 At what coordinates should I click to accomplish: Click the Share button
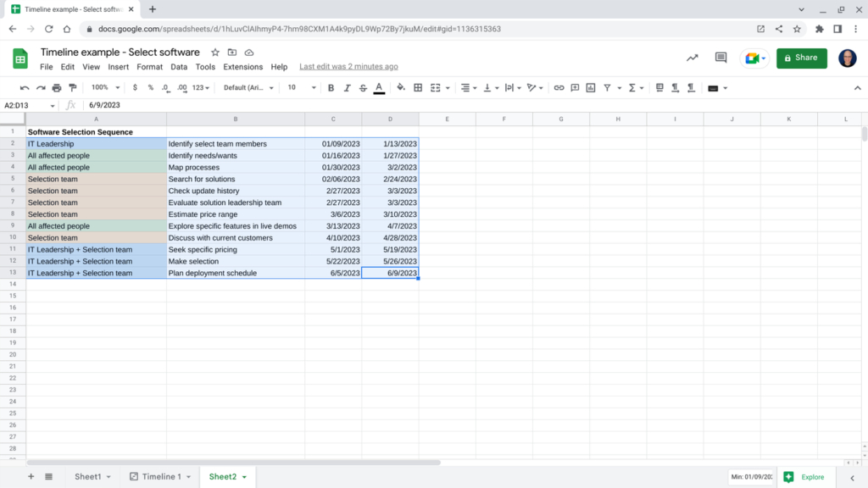tap(801, 58)
